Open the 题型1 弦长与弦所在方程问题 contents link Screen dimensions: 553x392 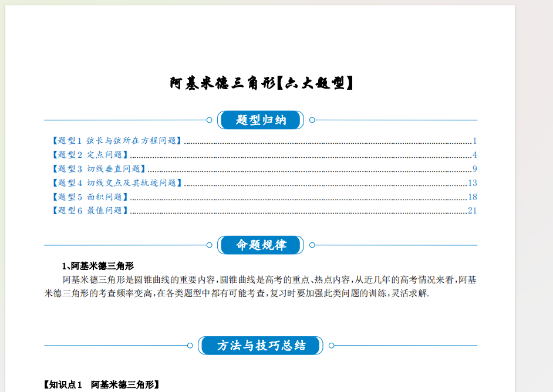(116, 141)
